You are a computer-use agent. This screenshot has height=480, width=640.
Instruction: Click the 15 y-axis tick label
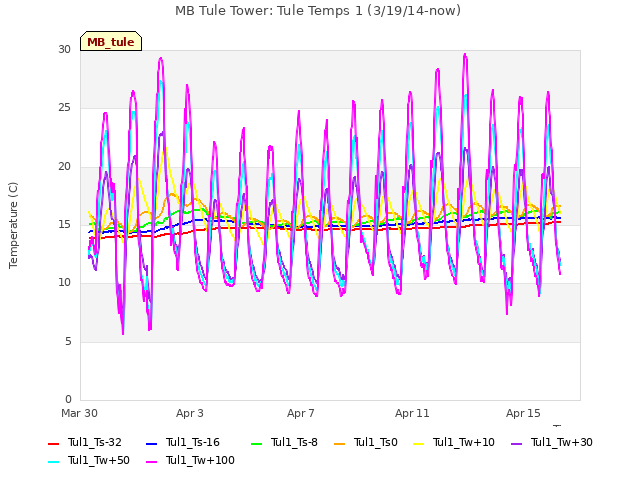point(64,224)
